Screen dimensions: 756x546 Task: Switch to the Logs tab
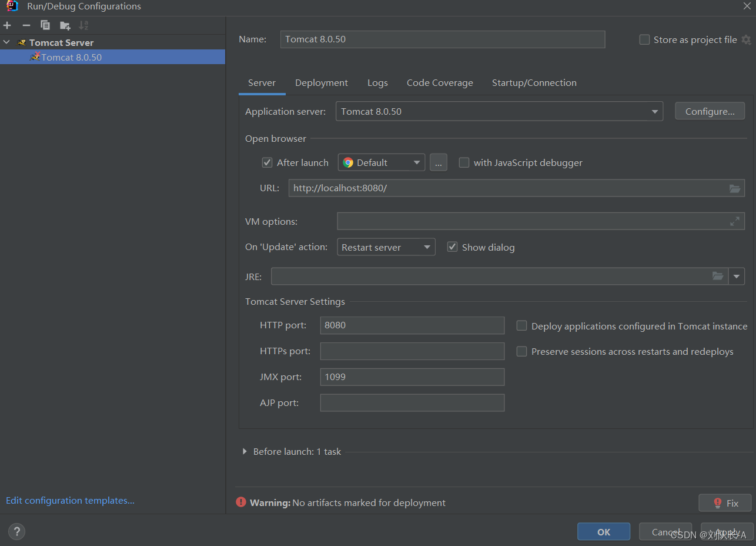[377, 82]
